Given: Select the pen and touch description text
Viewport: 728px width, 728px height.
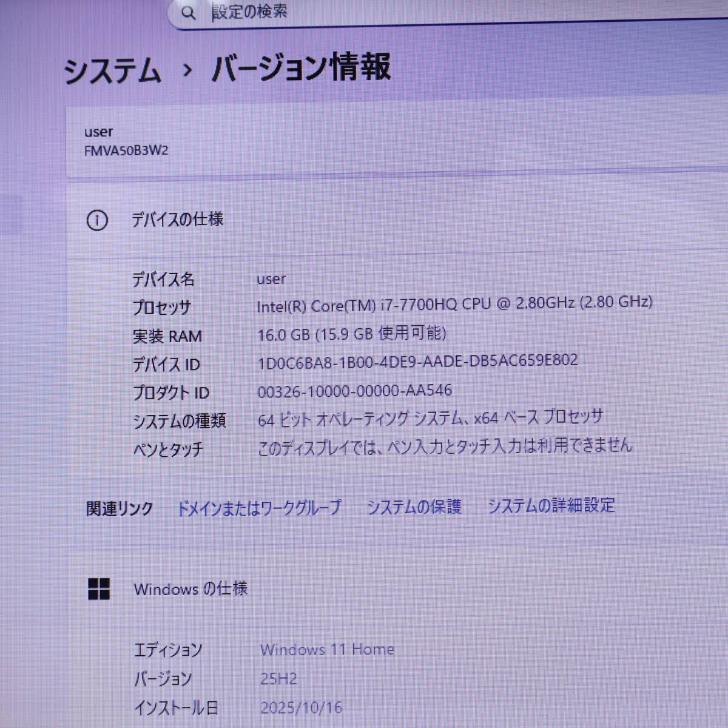Looking at the screenshot, I should pos(445,447).
